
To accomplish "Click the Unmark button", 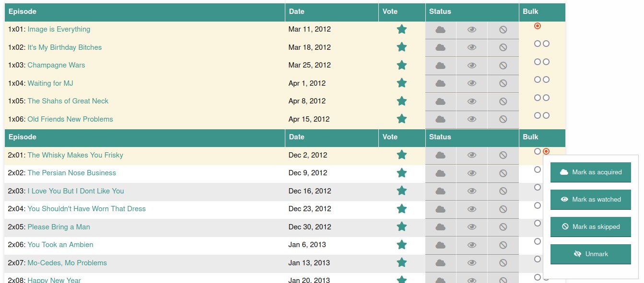I will click(591, 254).
